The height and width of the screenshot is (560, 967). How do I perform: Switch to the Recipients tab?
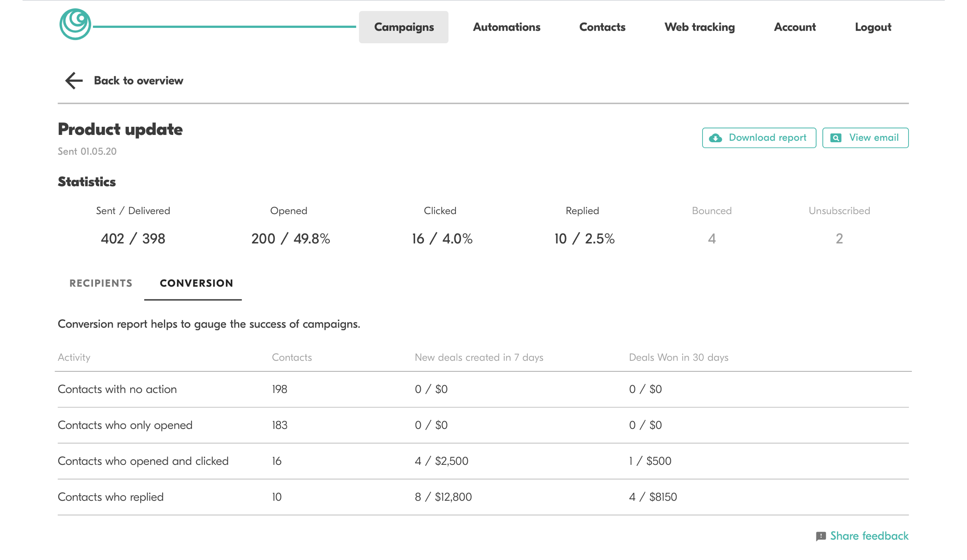click(x=101, y=283)
